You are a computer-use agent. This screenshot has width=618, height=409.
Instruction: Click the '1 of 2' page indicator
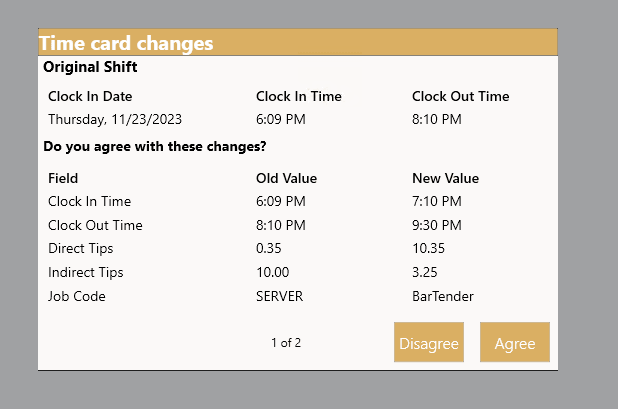(x=286, y=343)
